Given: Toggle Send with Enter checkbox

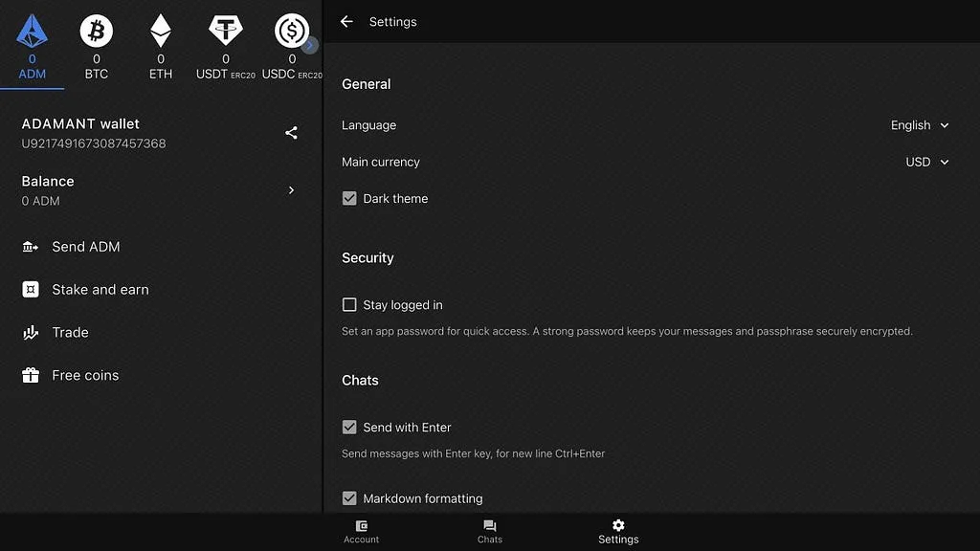Looking at the screenshot, I should [x=349, y=428].
